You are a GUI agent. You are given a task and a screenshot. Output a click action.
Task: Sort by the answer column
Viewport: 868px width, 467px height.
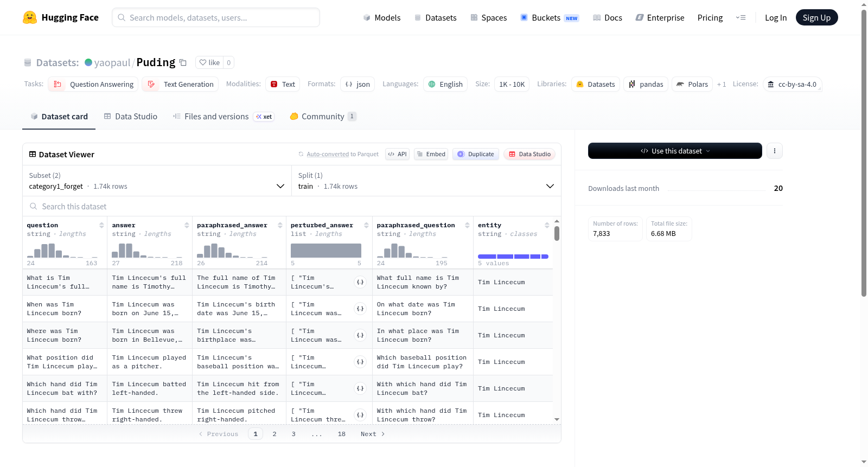pyautogui.click(x=187, y=225)
